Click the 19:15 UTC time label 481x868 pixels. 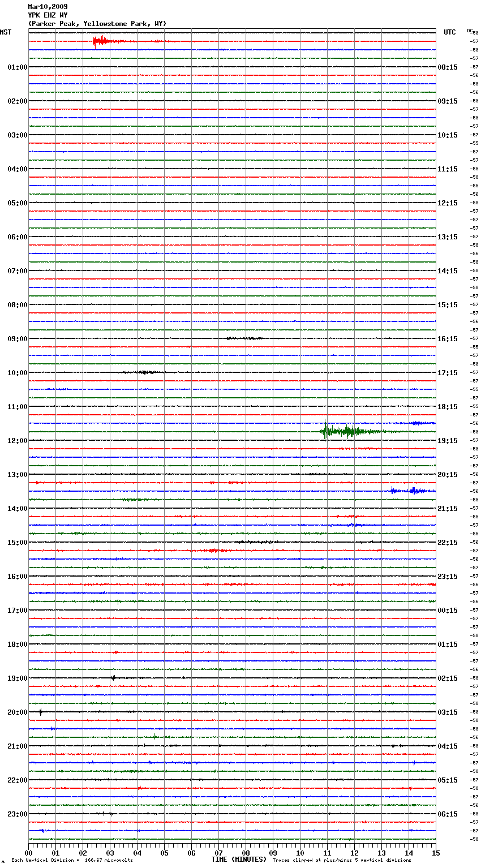(x=448, y=441)
